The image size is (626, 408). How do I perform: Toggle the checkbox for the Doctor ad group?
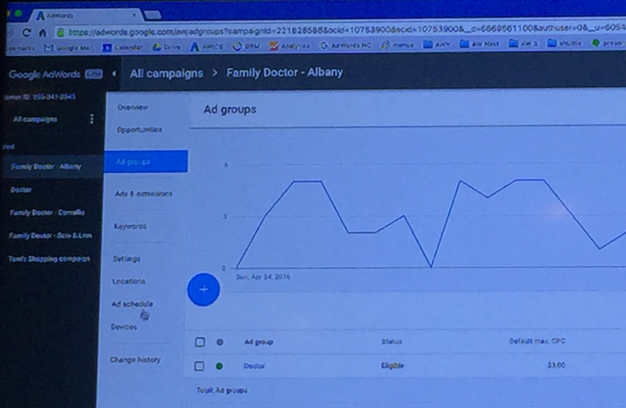point(199,366)
